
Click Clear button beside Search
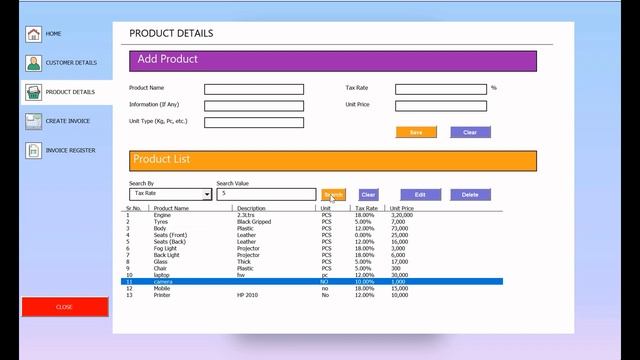pos(368,195)
